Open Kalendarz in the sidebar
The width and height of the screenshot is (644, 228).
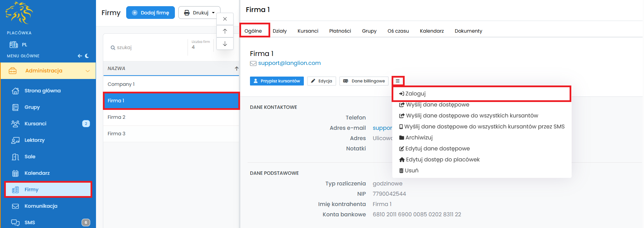click(37, 173)
